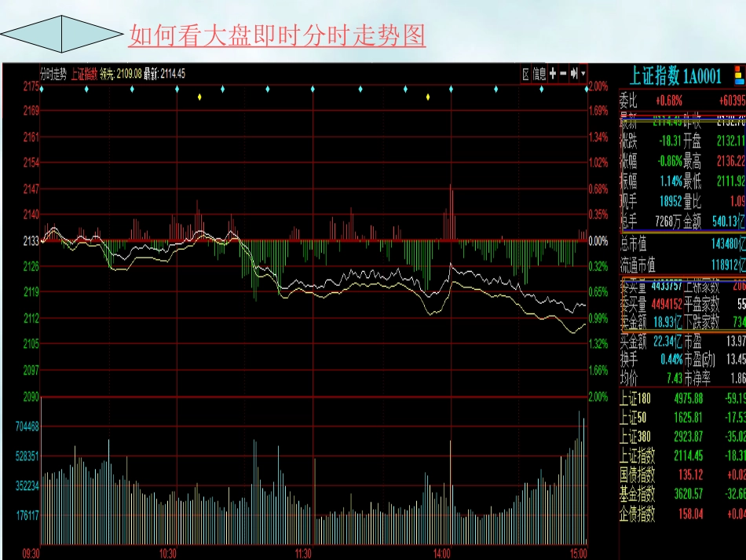
Task: Click the cyan diamond marker on the 10:30 gridline
Action: pos(177,89)
